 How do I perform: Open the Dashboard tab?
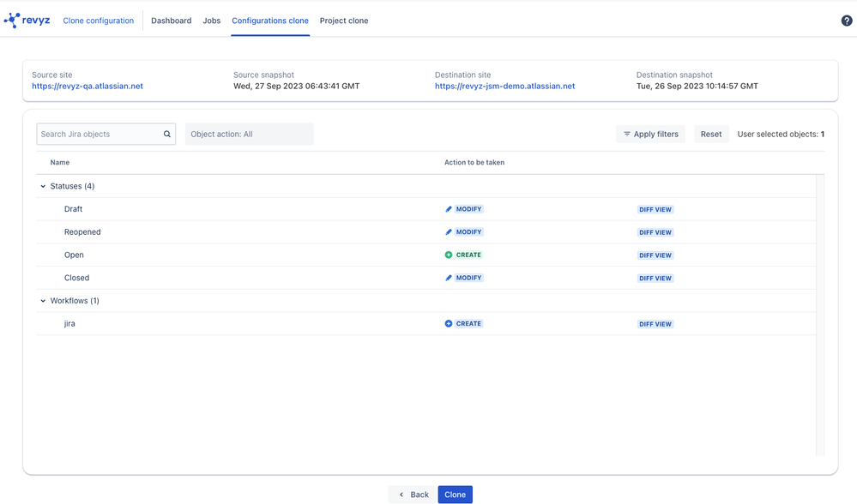coord(171,21)
